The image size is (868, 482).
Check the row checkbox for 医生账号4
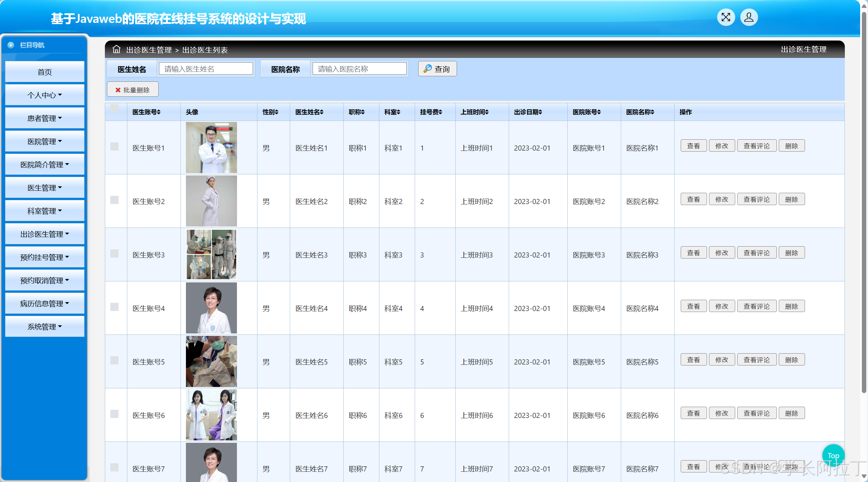click(114, 307)
